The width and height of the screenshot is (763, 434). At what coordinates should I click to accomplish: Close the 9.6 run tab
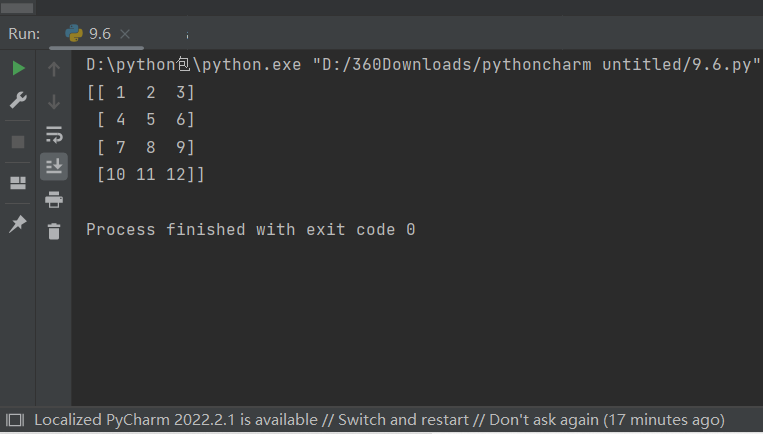point(125,34)
